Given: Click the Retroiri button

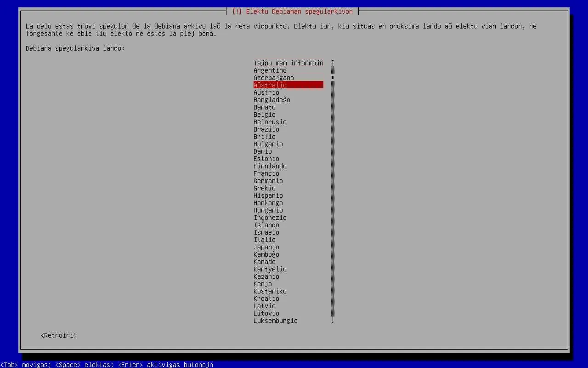Looking at the screenshot, I should [59, 335].
